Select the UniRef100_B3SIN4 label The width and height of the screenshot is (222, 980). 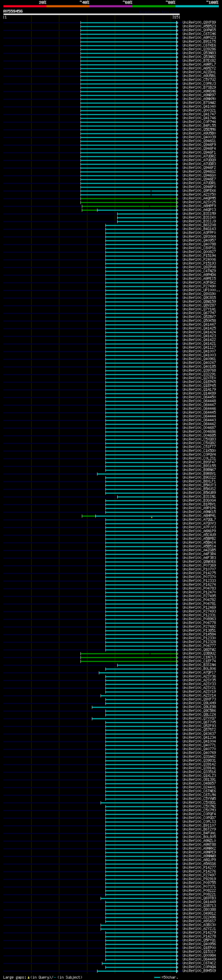click(x=199, y=665)
